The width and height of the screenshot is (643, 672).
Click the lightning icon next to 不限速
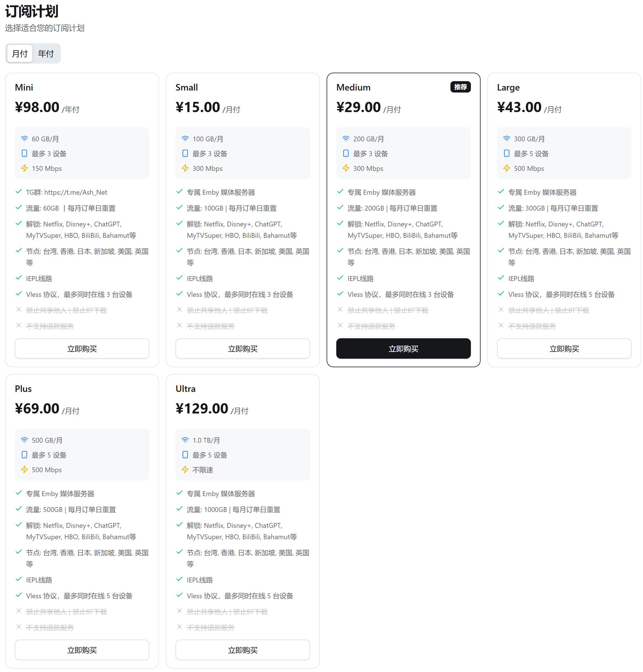pos(185,470)
